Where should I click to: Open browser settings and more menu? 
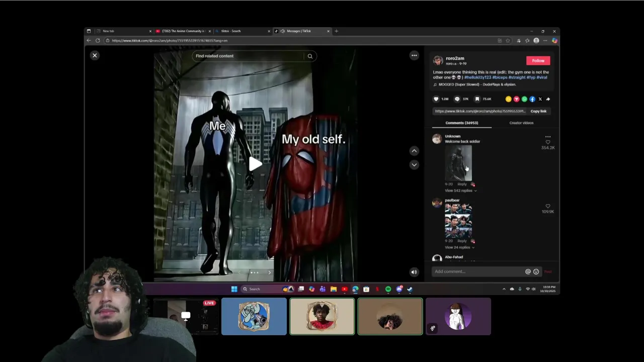click(x=545, y=41)
